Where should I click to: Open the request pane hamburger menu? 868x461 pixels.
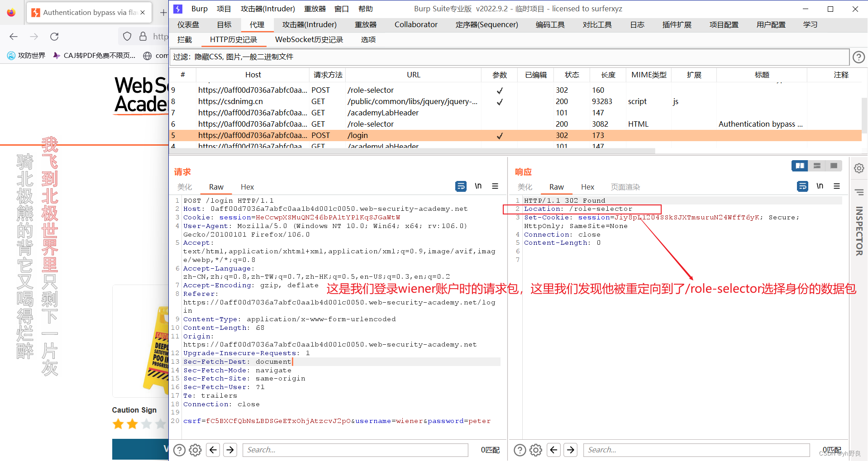495,186
